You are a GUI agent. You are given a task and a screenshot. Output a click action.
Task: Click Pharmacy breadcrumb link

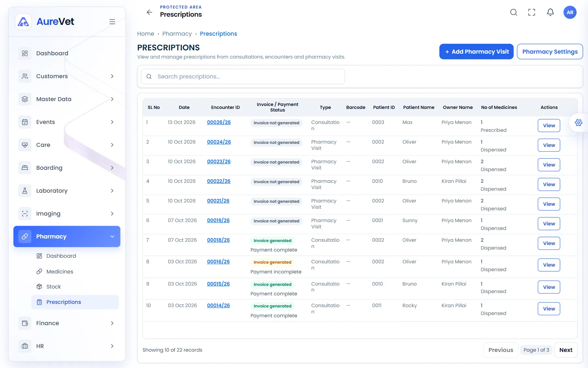(177, 34)
